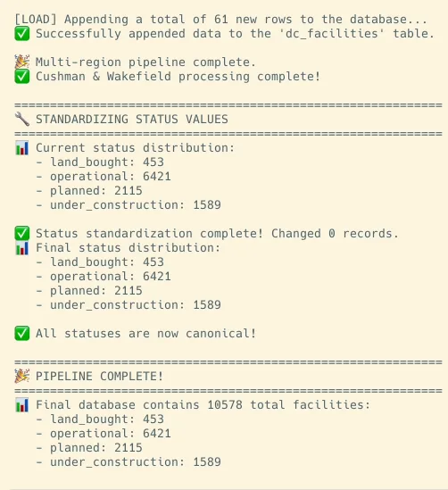
Task: Click 'land_bought: 453' under 'Final database contains'
Action: pos(107,419)
